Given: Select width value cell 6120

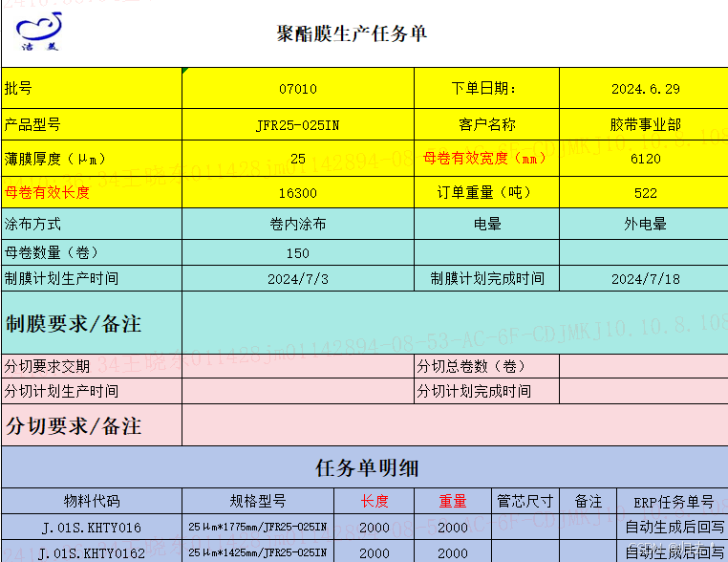Looking at the screenshot, I should pos(645,159).
